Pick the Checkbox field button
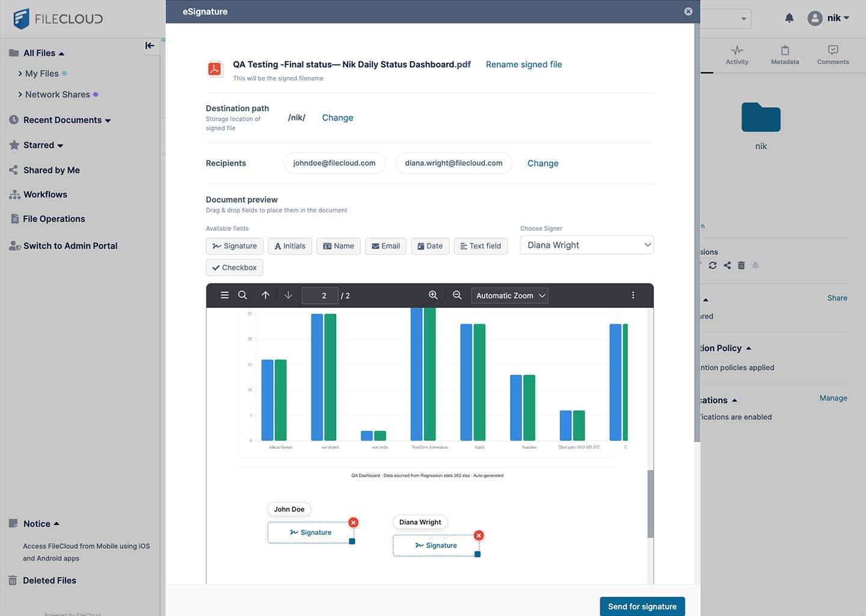 point(234,268)
